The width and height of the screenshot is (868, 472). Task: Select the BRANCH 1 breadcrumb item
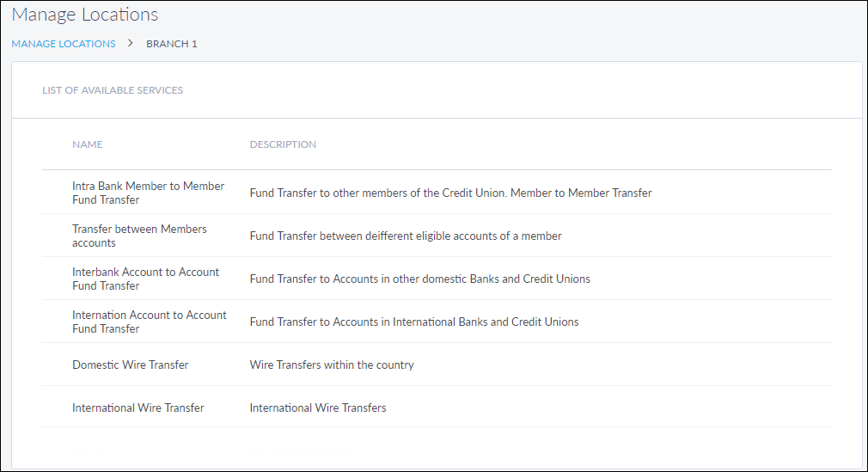172,44
